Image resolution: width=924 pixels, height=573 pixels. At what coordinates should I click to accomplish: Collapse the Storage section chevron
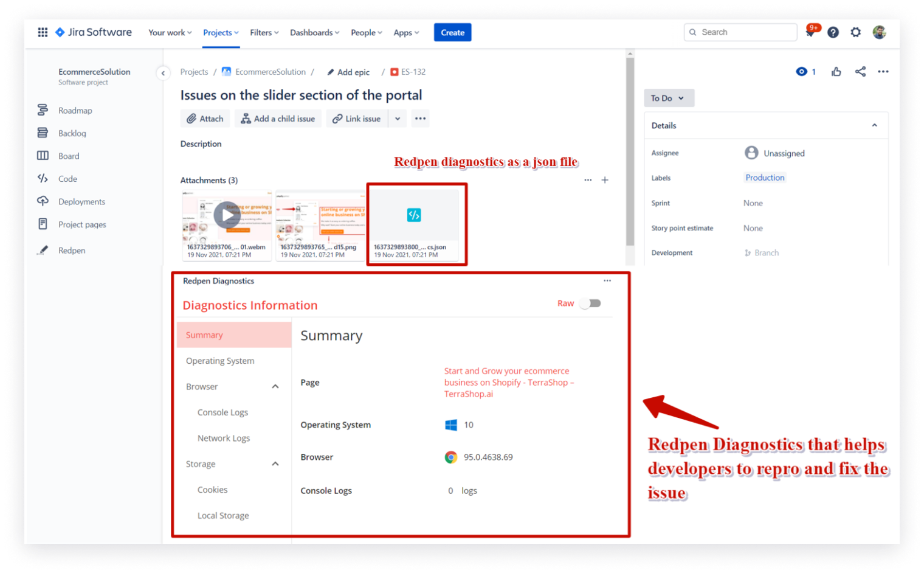click(275, 464)
